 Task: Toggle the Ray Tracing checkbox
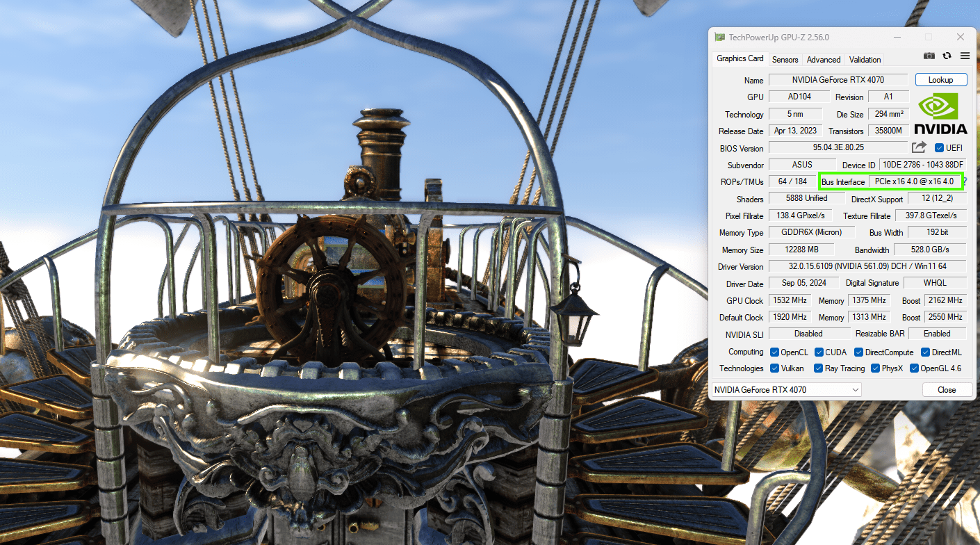[x=819, y=368]
